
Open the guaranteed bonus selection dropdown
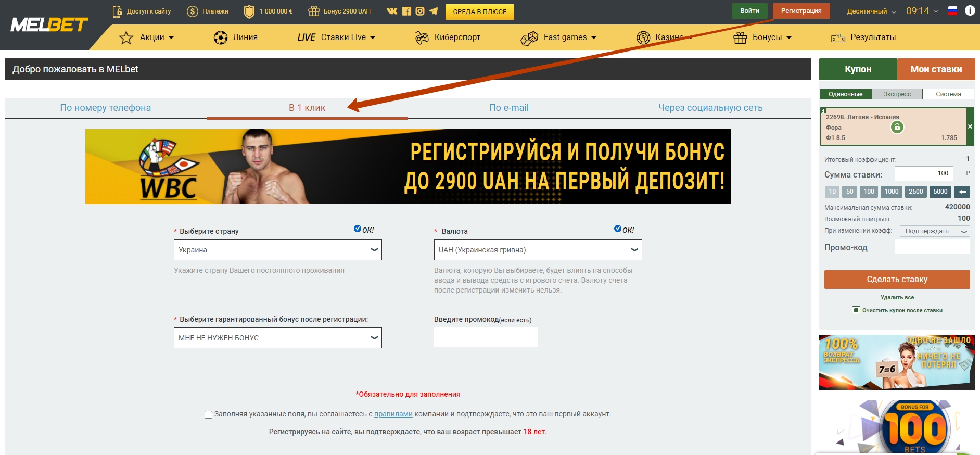pyautogui.click(x=278, y=338)
